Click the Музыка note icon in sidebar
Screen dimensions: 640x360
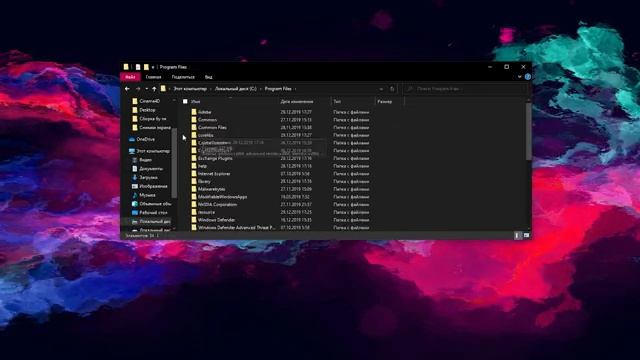click(x=135, y=195)
